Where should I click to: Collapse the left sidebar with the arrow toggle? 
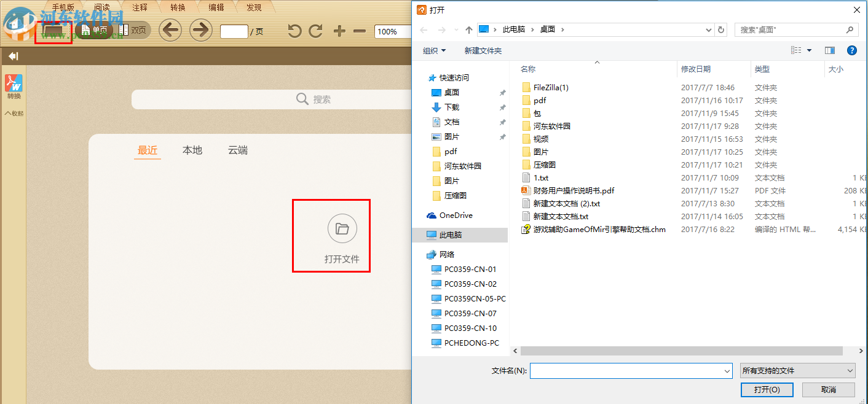pyautogui.click(x=13, y=56)
